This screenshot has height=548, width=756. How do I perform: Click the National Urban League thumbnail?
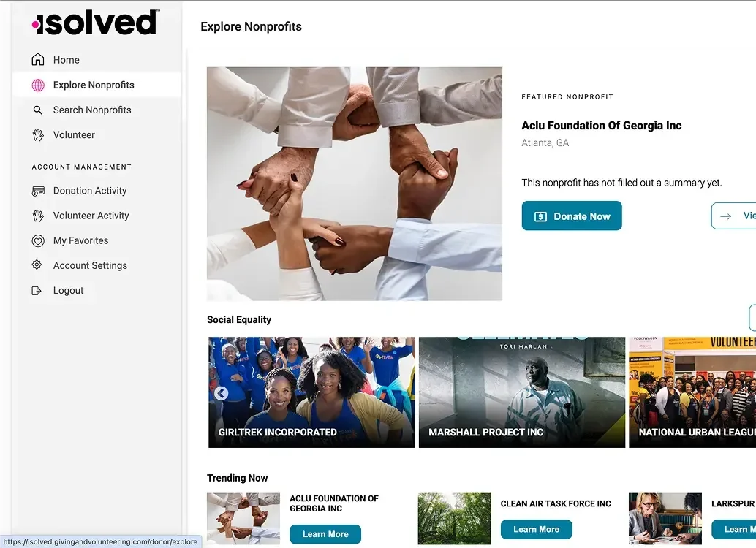692,392
